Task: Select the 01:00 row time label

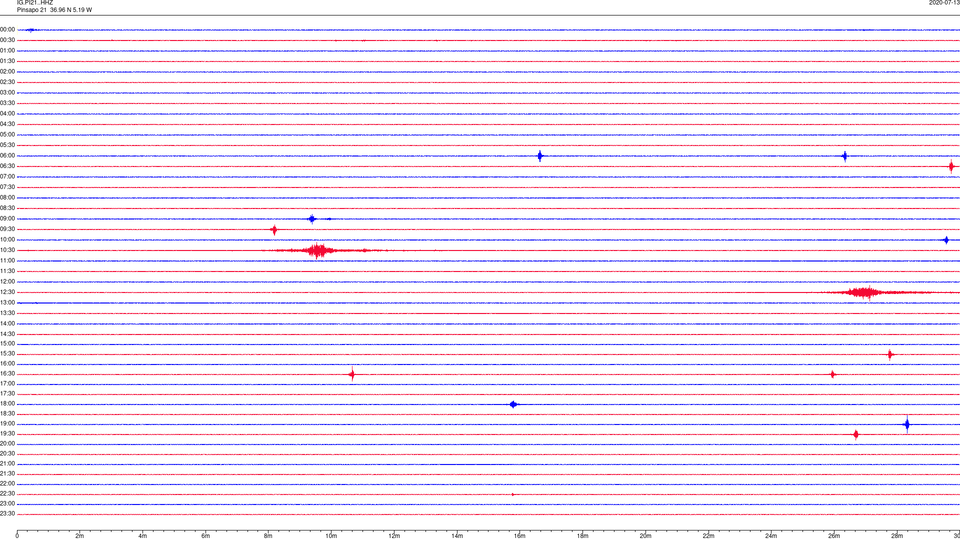Action: 7,51
